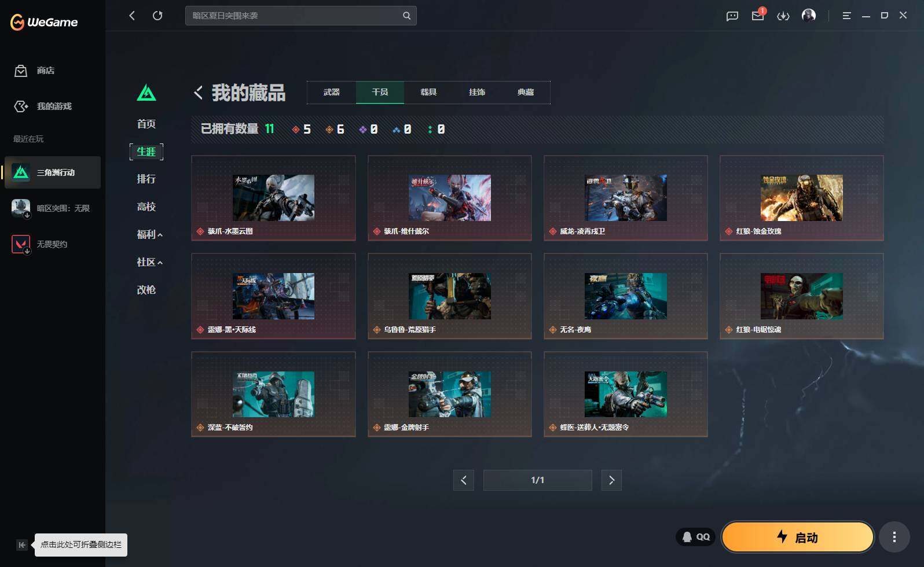Filter by green rarity icon
The width and height of the screenshot is (924, 567).
(x=430, y=130)
